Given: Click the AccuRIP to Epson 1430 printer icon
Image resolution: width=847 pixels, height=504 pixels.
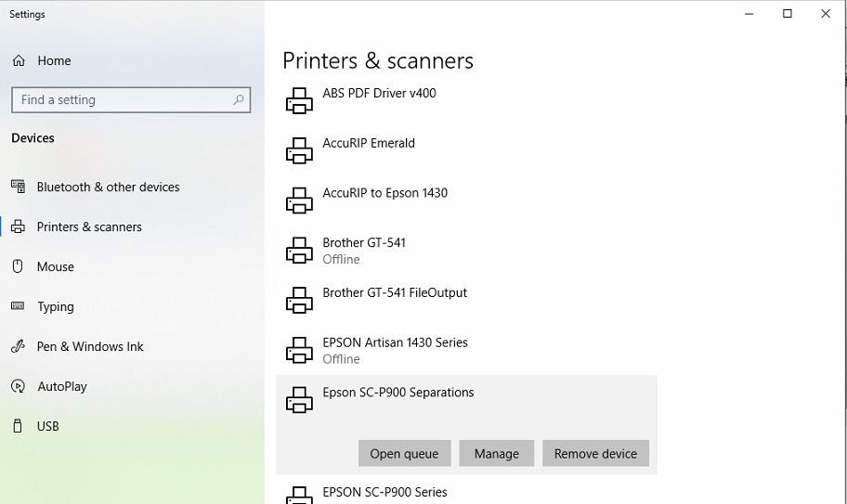Looking at the screenshot, I should coord(299,200).
